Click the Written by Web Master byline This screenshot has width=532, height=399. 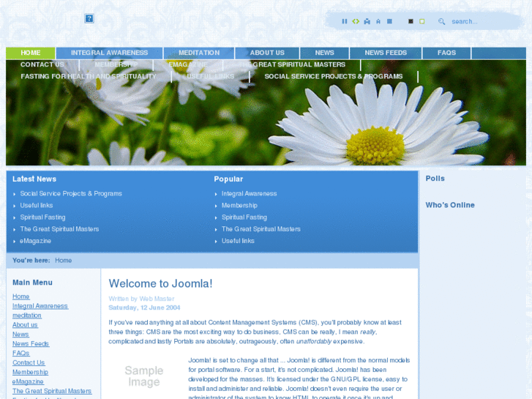click(x=141, y=299)
